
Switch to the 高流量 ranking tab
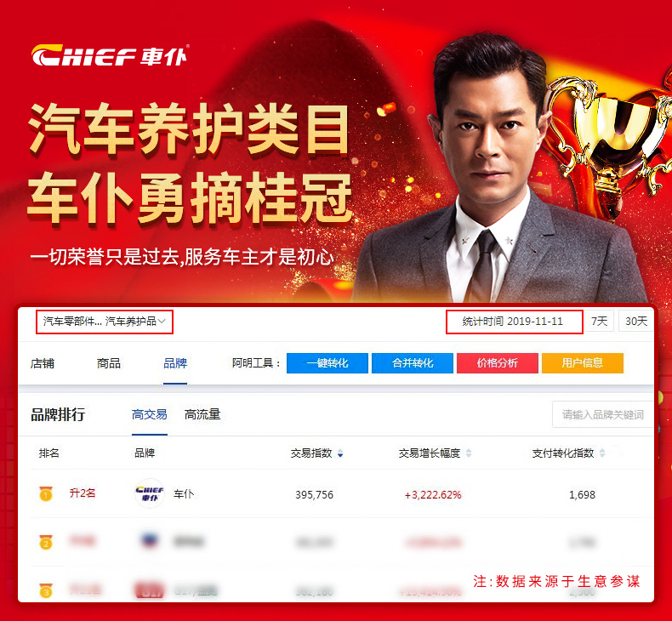click(202, 414)
